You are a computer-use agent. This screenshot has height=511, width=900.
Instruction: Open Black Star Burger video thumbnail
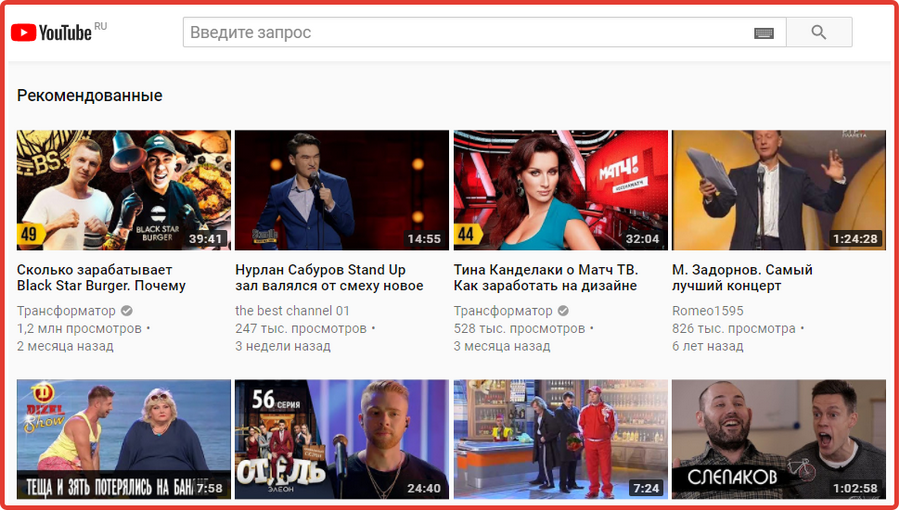[x=123, y=190]
